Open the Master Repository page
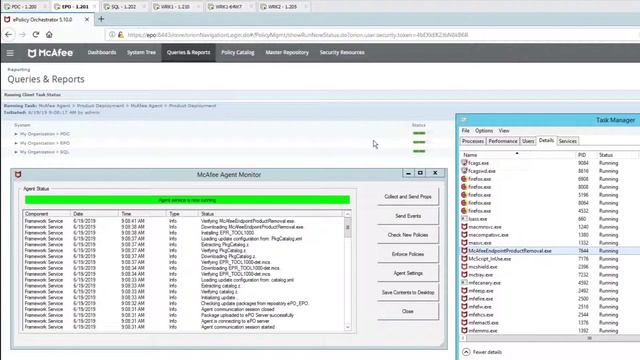The image size is (640, 360). [x=287, y=53]
